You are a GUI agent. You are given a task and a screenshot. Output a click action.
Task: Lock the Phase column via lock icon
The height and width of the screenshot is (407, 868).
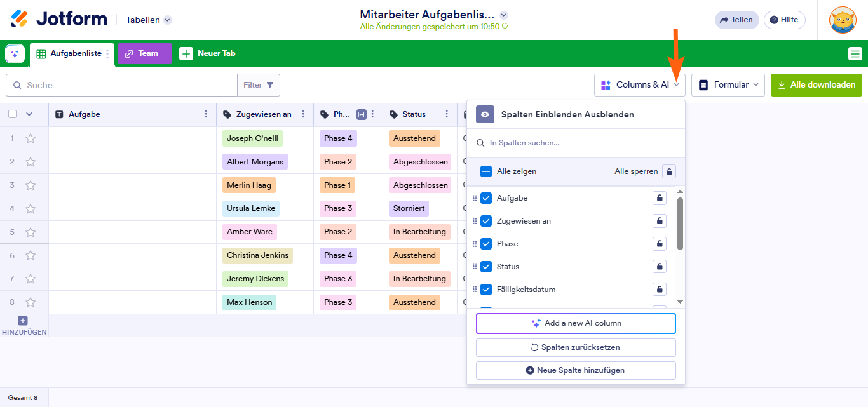point(660,244)
